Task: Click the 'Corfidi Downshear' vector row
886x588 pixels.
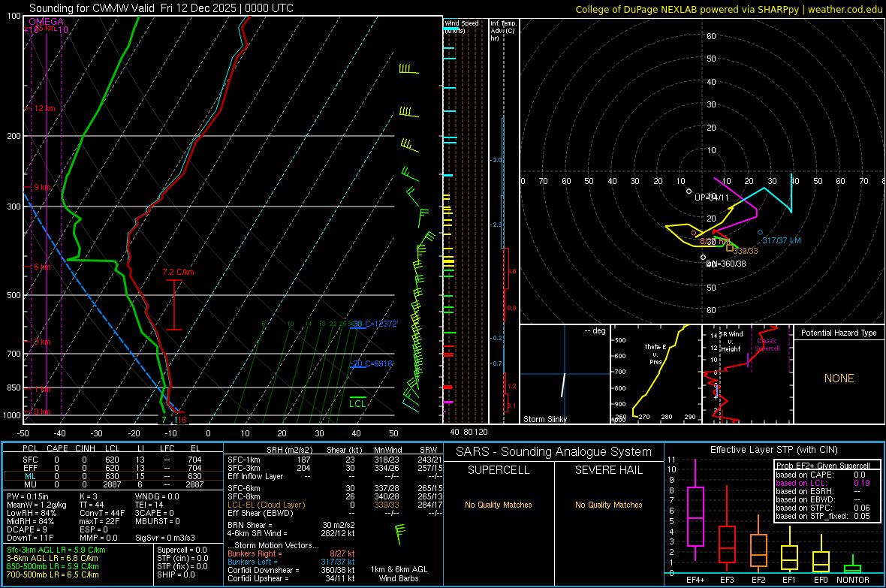Action: point(291,571)
